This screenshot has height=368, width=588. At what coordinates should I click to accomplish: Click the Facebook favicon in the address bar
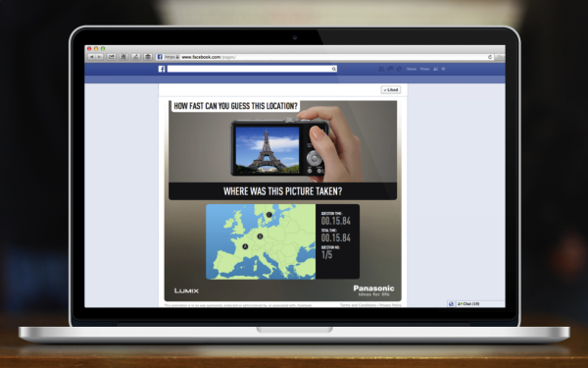[x=160, y=57]
